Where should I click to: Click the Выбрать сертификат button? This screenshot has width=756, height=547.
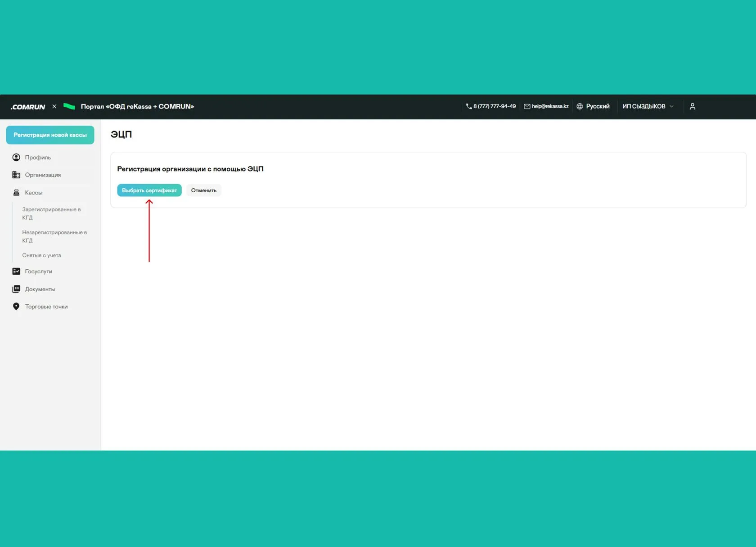point(149,190)
